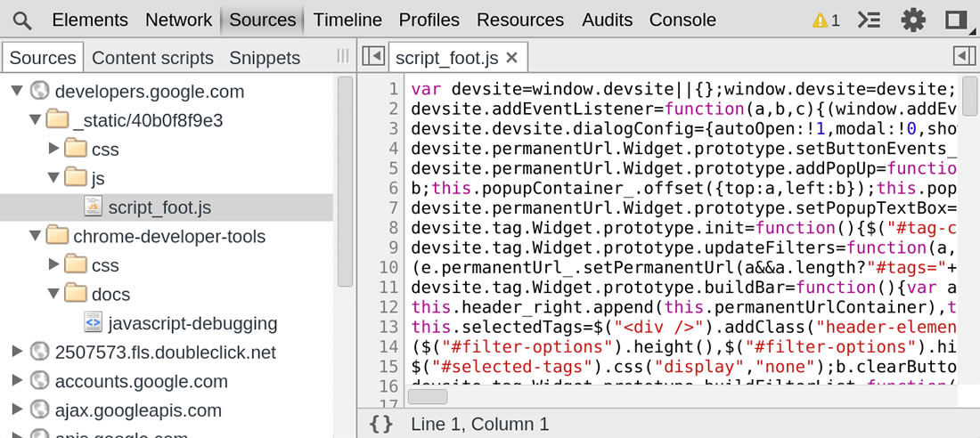Screen dimensions: 980x438
Task: Click the horizontal code scrollbar thumb
Action: [428, 397]
